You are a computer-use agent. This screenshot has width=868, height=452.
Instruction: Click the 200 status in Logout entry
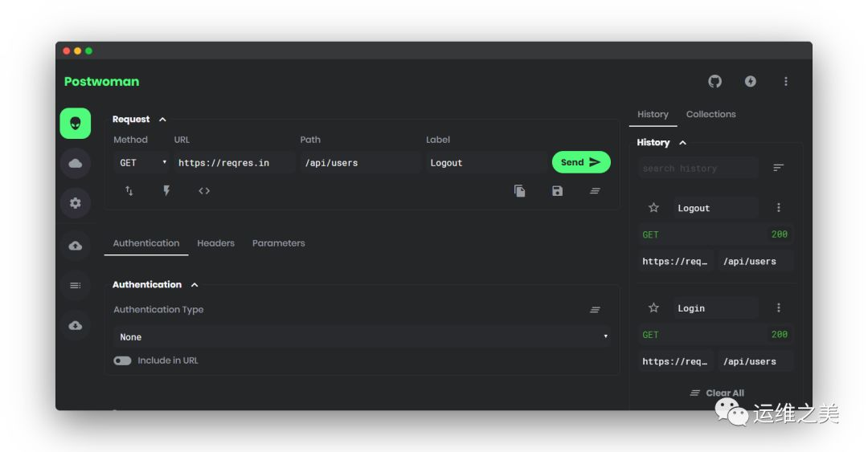pyautogui.click(x=780, y=234)
